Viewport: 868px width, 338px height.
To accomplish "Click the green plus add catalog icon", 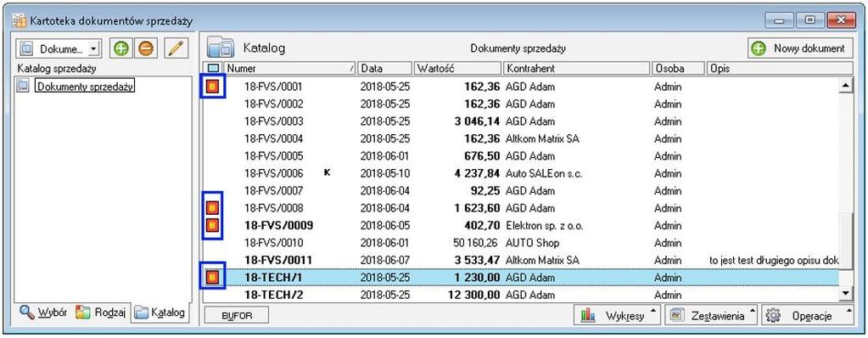I will click(x=121, y=48).
